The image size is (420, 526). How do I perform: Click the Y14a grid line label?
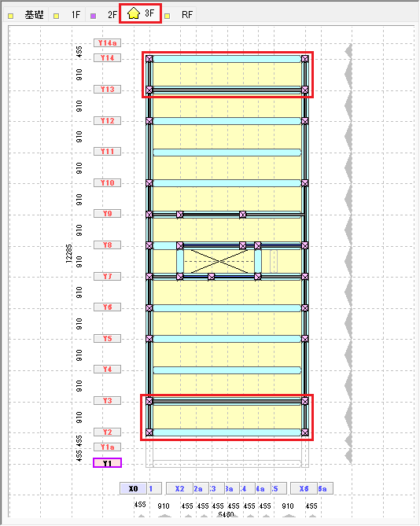[x=107, y=43]
